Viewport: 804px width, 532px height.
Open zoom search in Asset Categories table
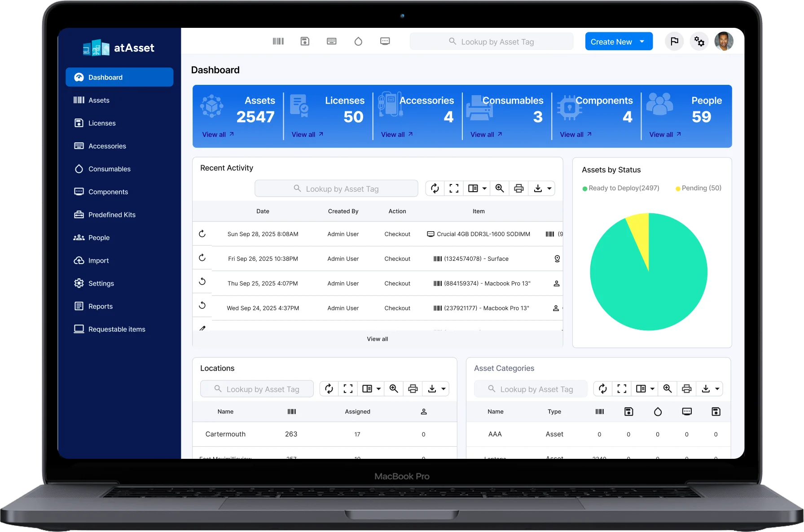pyautogui.click(x=668, y=389)
